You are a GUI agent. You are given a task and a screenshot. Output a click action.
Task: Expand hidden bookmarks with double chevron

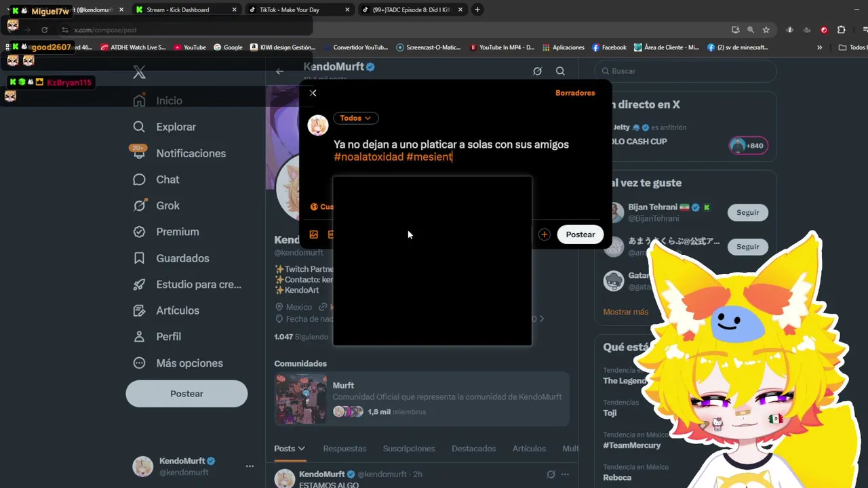pos(819,47)
